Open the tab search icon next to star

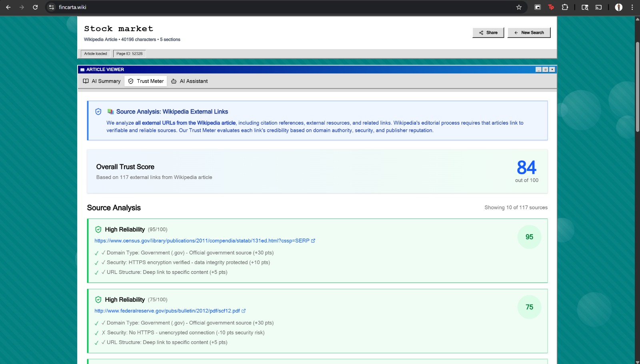538,7
